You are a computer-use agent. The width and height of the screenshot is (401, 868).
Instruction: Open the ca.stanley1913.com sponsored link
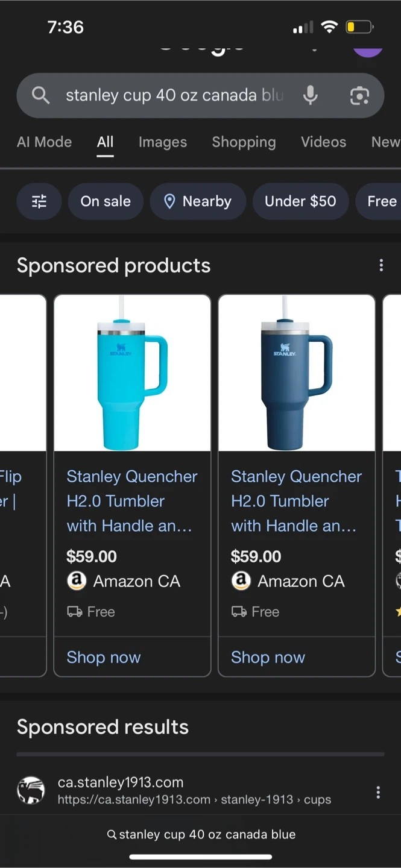point(121,782)
